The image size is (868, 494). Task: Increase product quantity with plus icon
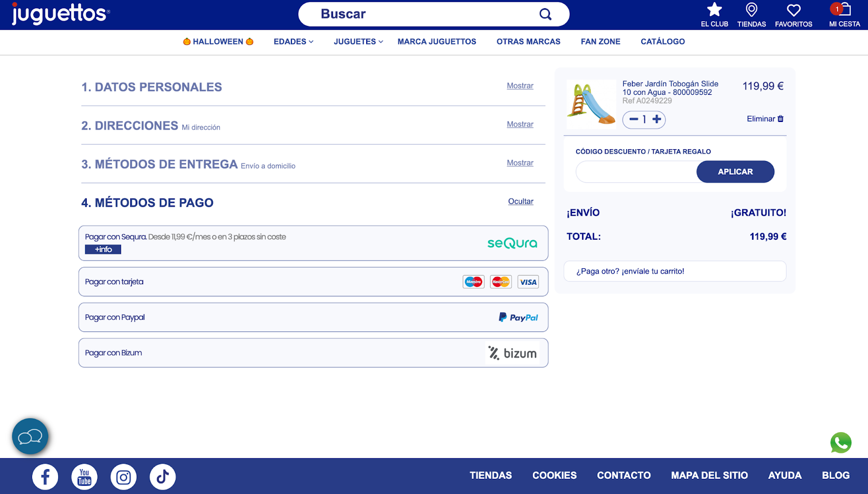coord(656,119)
